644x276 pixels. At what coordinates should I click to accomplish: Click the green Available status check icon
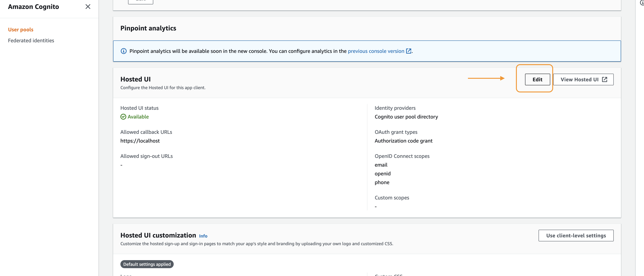point(123,117)
